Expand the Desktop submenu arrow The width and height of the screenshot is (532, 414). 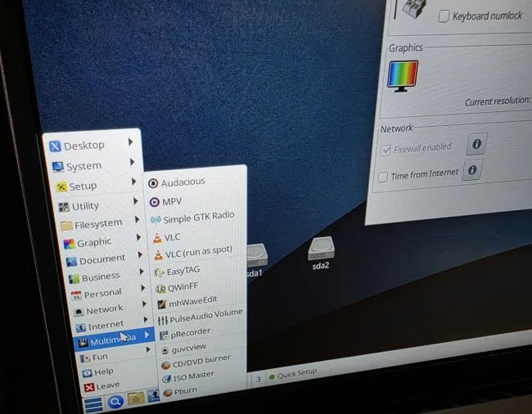coord(130,142)
